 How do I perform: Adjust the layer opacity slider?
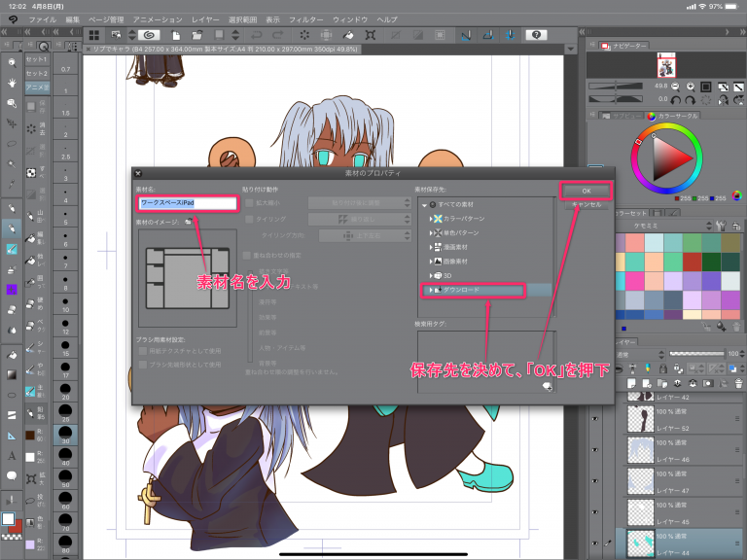pyautogui.click(x=697, y=354)
